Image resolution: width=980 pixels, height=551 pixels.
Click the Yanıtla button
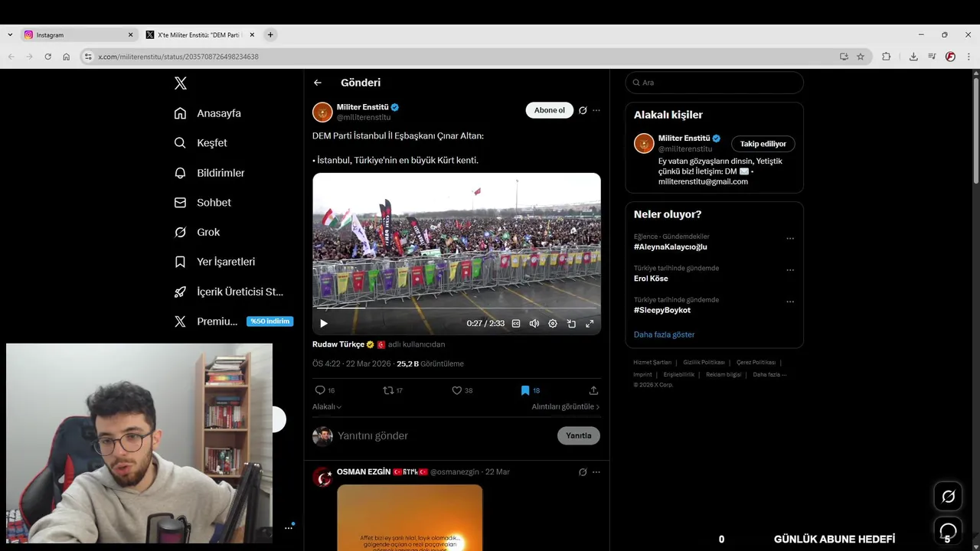tap(578, 435)
